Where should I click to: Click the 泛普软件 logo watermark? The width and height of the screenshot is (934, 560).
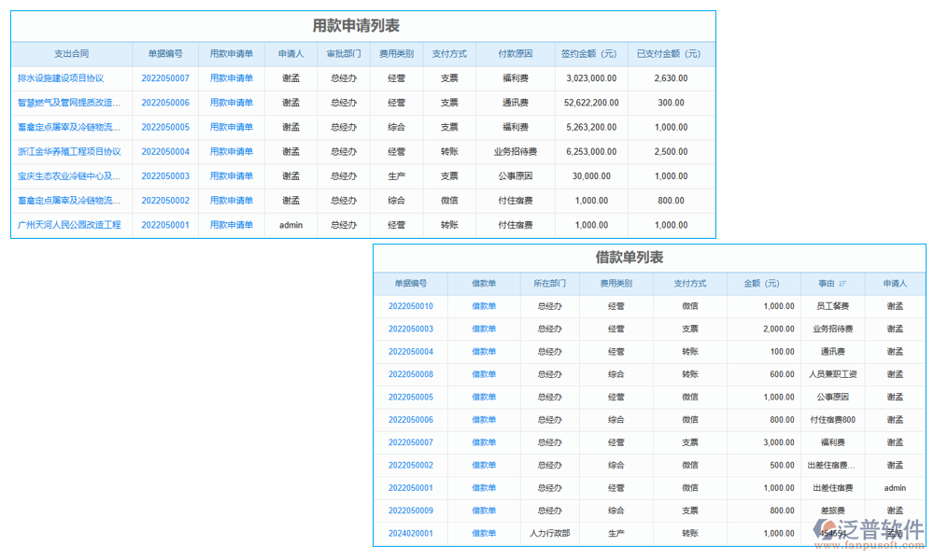tap(869, 530)
